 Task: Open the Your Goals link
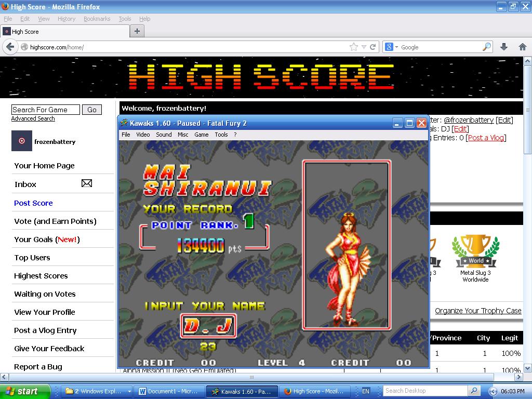[47, 240]
